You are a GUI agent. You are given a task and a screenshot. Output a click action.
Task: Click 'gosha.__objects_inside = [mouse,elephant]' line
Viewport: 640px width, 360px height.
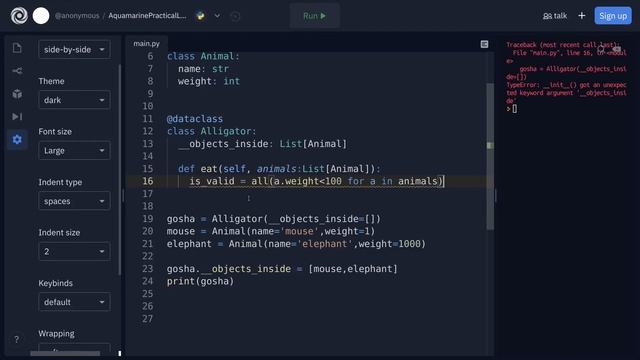pyautogui.click(x=282, y=269)
